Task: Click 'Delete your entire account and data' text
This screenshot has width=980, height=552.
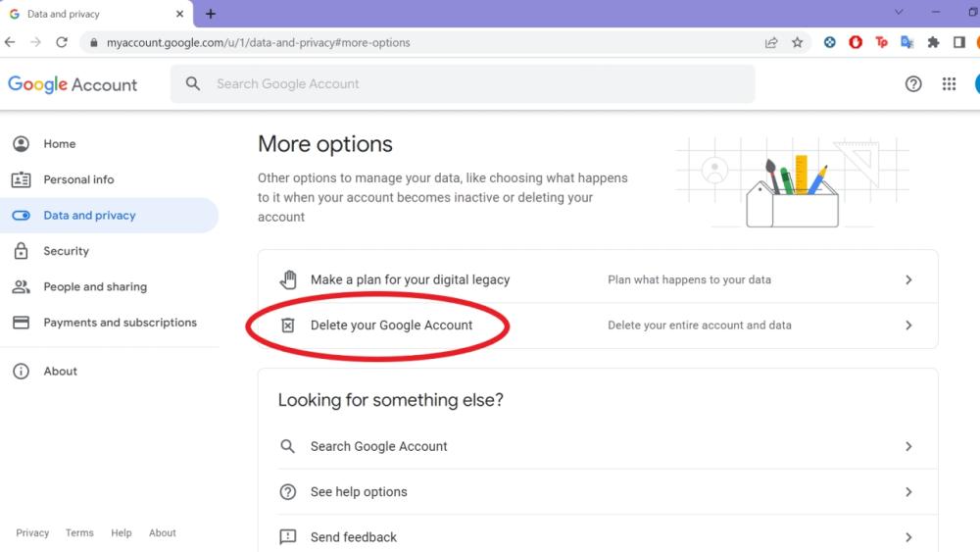Action: (700, 326)
